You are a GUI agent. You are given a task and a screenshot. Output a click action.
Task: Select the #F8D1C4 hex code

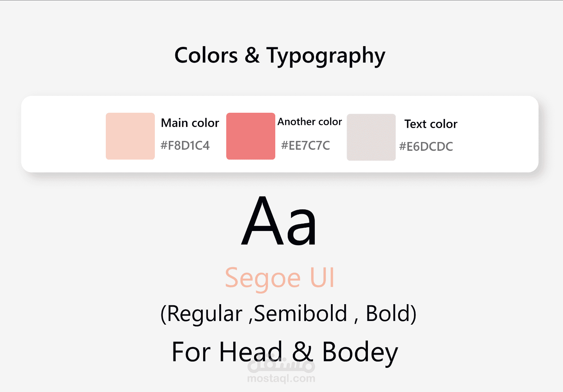tap(185, 146)
